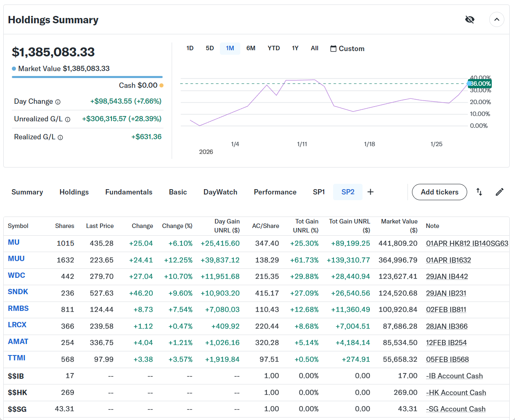Click Unrealized G/L info icon

click(68, 119)
